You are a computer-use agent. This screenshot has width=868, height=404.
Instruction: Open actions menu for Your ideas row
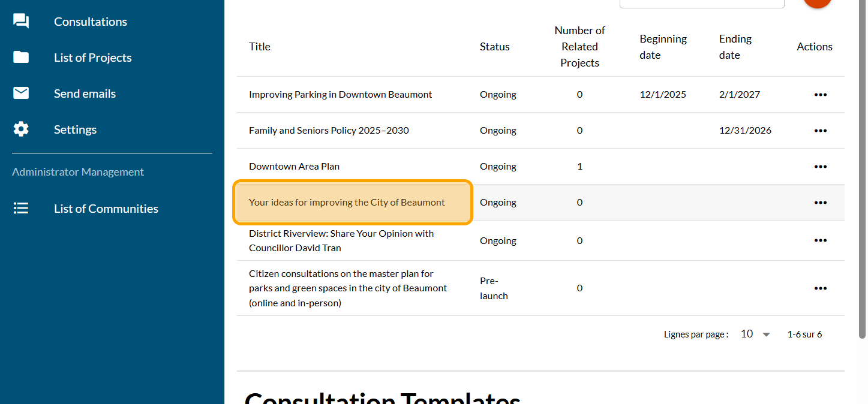tap(820, 203)
